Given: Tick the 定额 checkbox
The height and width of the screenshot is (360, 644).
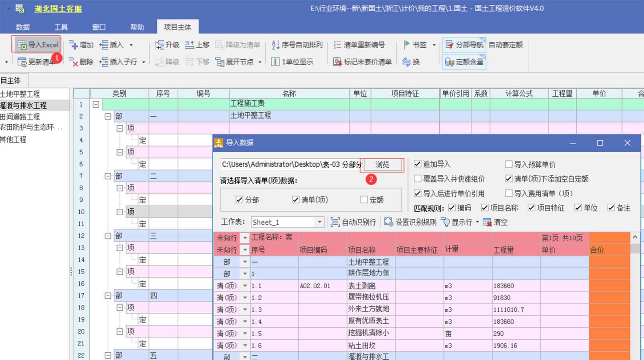Looking at the screenshot, I should pos(364,200).
